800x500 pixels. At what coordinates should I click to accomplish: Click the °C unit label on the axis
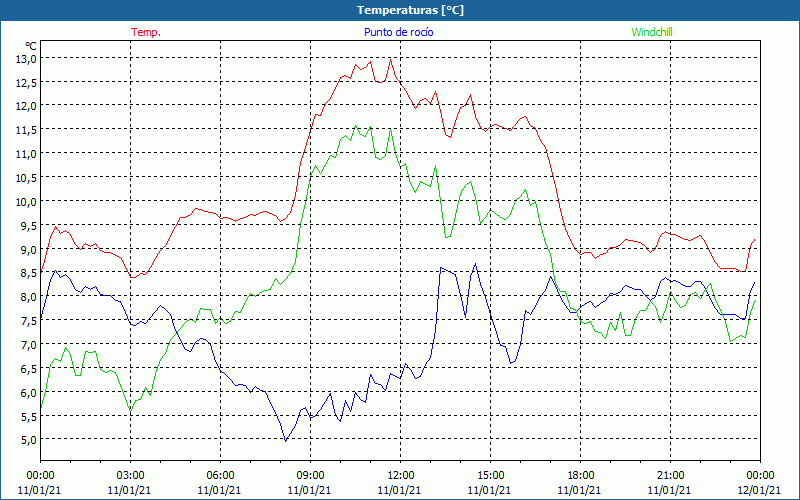click(31, 46)
